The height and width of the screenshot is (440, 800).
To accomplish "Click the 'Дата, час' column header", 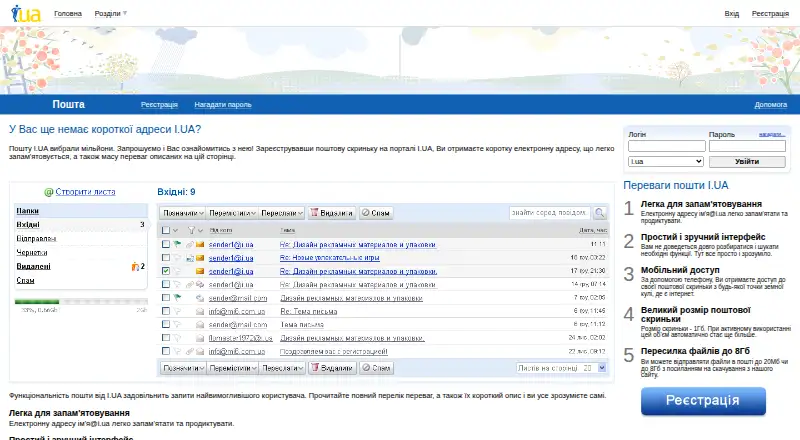I will pyautogui.click(x=592, y=230).
